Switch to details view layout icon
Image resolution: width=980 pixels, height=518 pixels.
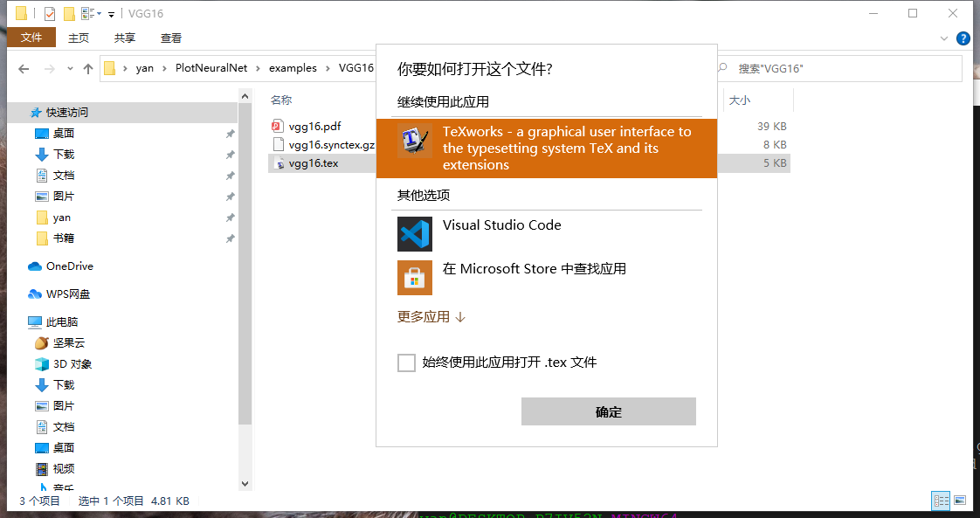pyautogui.click(x=942, y=501)
